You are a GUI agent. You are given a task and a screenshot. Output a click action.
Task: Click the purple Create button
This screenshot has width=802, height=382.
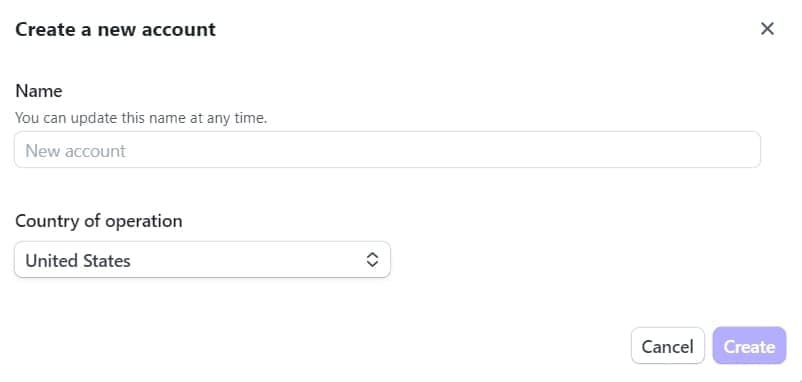click(x=749, y=346)
